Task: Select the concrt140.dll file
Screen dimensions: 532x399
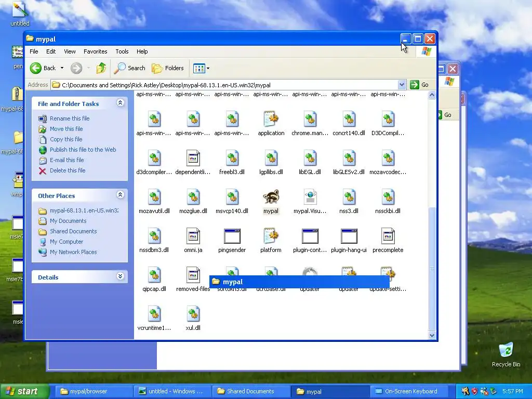Action: (349, 119)
